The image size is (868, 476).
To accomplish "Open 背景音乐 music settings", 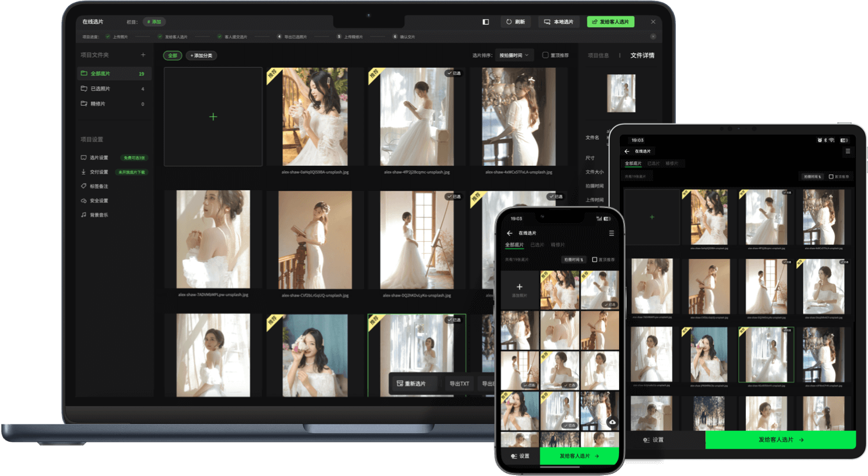I will click(95, 215).
